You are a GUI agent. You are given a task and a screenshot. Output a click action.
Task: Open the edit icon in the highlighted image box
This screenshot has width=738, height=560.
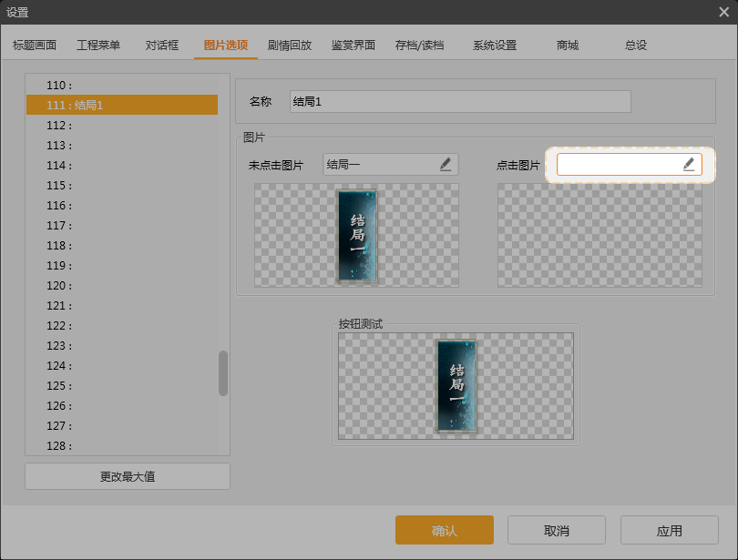pos(690,164)
